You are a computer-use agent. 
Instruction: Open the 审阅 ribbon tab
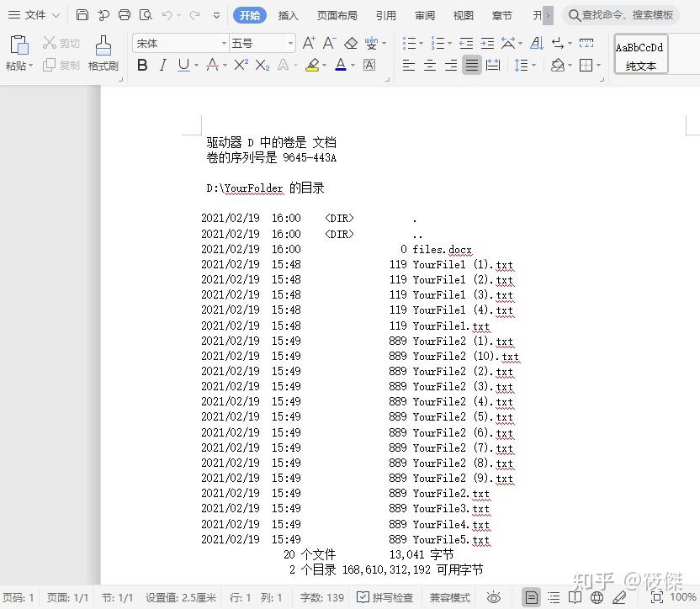[425, 16]
